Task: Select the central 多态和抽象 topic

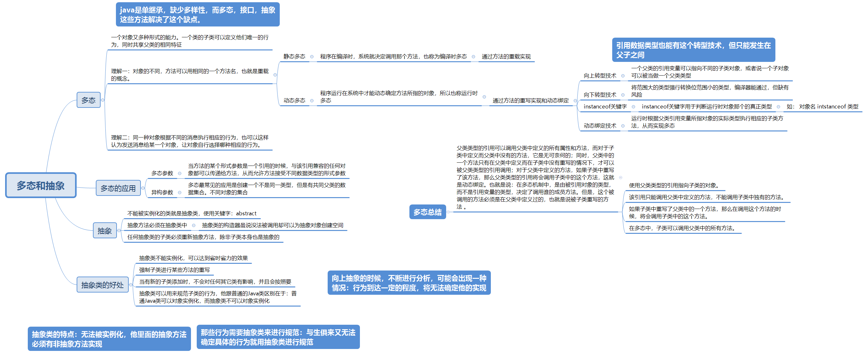Action: 41,185
